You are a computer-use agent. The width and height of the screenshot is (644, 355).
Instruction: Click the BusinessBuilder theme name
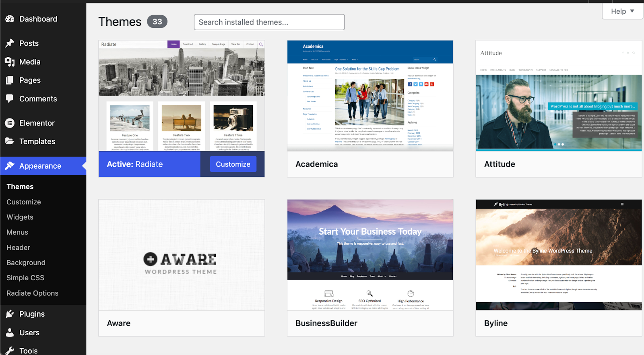point(326,323)
